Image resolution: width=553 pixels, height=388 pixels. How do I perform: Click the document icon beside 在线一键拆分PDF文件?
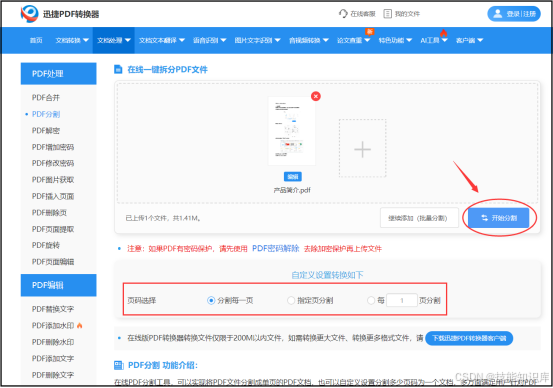pyautogui.click(x=118, y=69)
